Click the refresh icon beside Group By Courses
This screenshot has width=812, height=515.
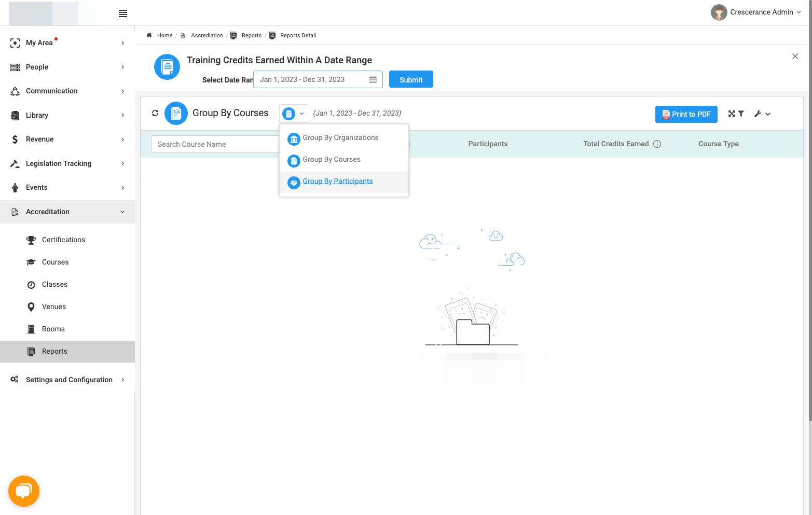[x=155, y=113]
